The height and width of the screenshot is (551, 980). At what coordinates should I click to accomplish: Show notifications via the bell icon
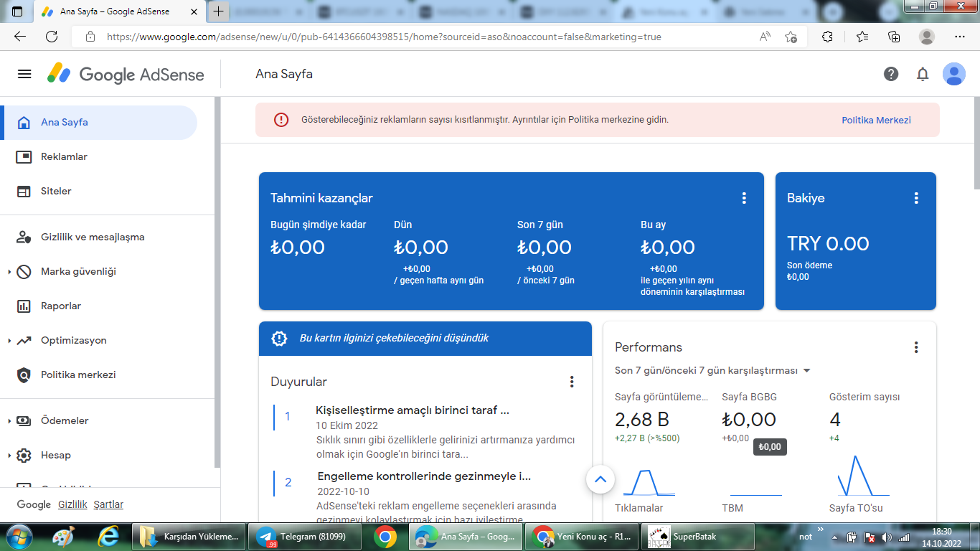923,74
